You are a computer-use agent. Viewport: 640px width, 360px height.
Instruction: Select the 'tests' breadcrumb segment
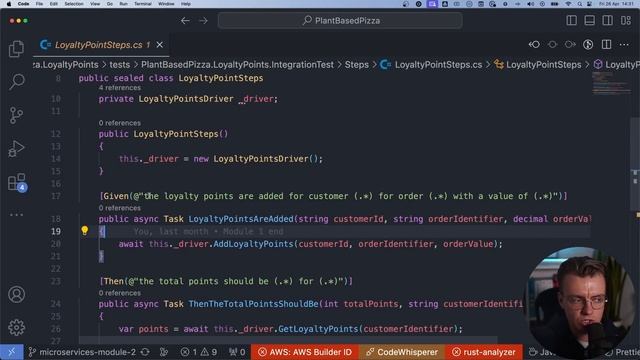pyautogui.click(x=120, y=64)
